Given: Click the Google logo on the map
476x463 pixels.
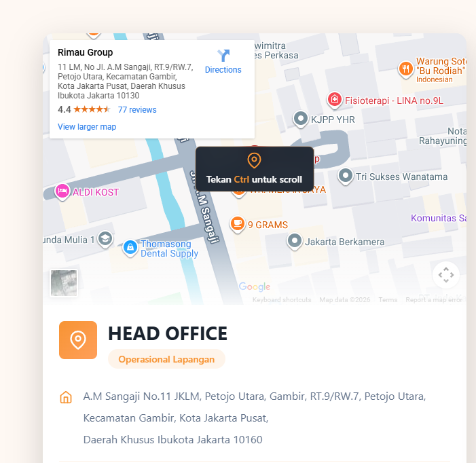Looking at the screenshot, I should pos(255,287).
